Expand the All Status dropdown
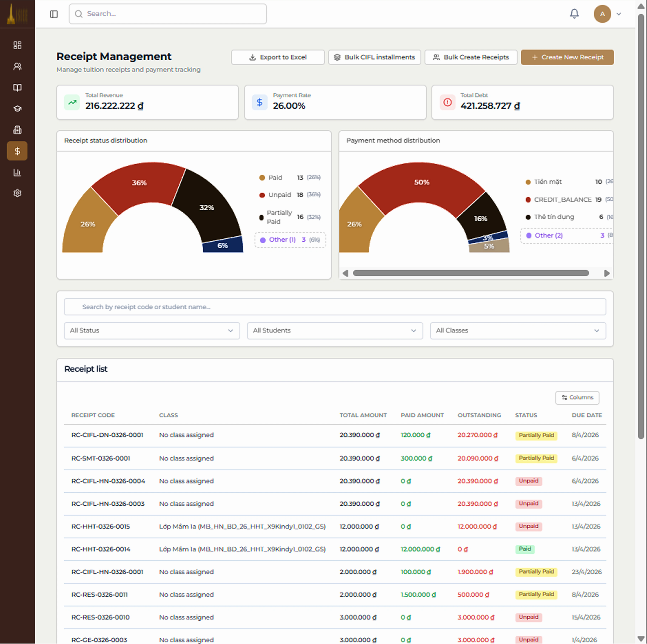 click(x=152, y=331)
